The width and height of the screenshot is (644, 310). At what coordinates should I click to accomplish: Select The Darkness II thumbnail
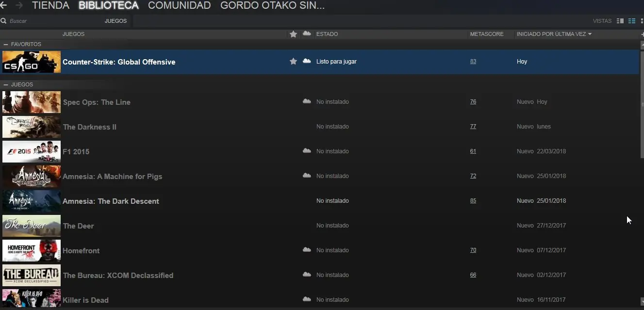[x=32, y=127]
